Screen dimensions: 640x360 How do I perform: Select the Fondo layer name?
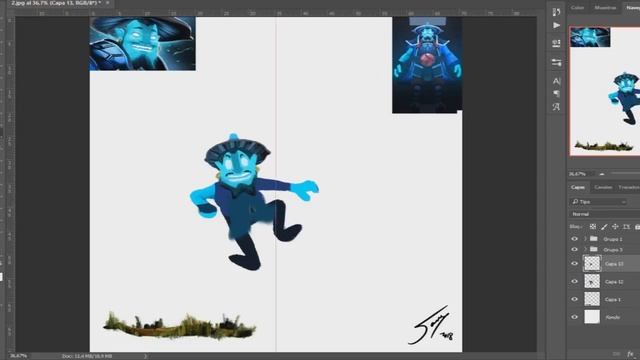[613, 317]
